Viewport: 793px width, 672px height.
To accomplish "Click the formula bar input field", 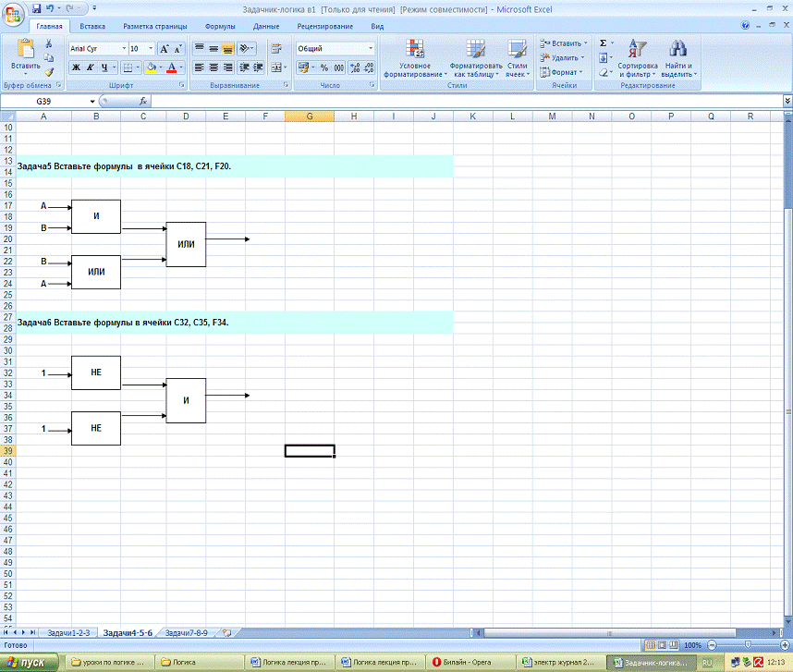I will (467, 102).
